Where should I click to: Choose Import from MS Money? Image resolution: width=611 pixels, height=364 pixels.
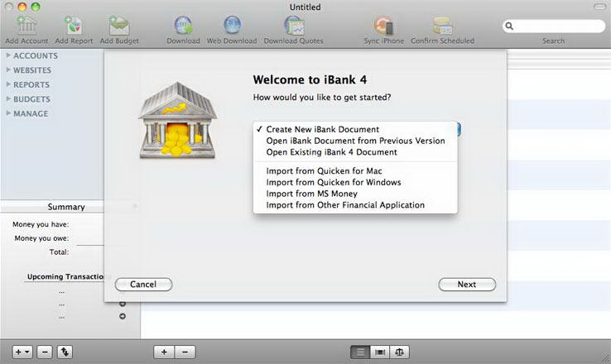[355, 194]
